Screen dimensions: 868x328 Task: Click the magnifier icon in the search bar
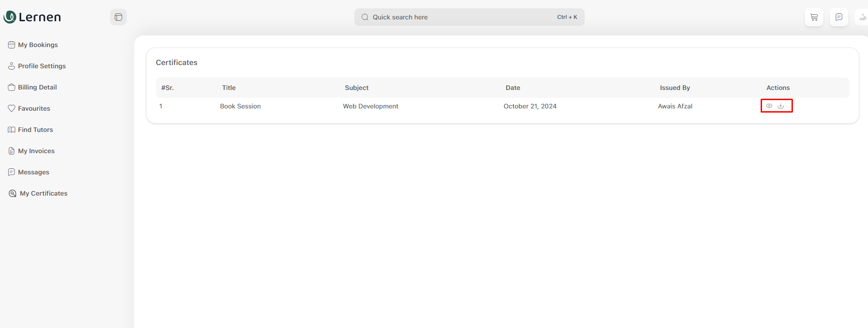[365, 17]
